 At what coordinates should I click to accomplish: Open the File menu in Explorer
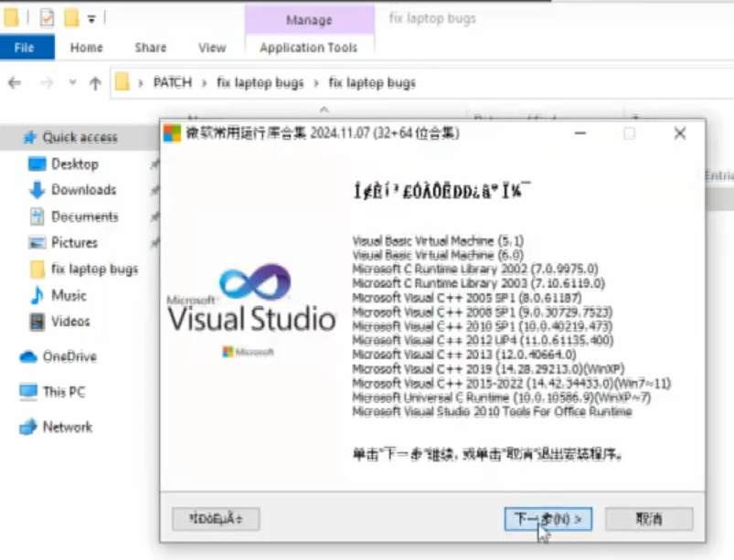point(25,48)
